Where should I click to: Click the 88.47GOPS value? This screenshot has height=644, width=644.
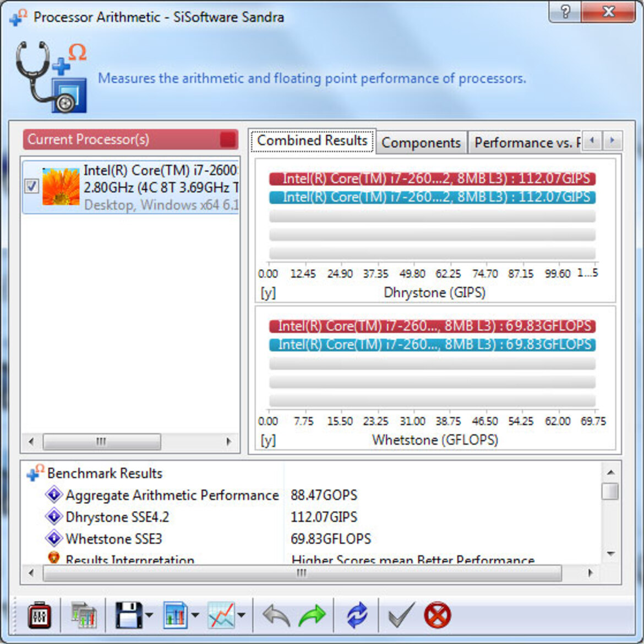click(324, 495)
